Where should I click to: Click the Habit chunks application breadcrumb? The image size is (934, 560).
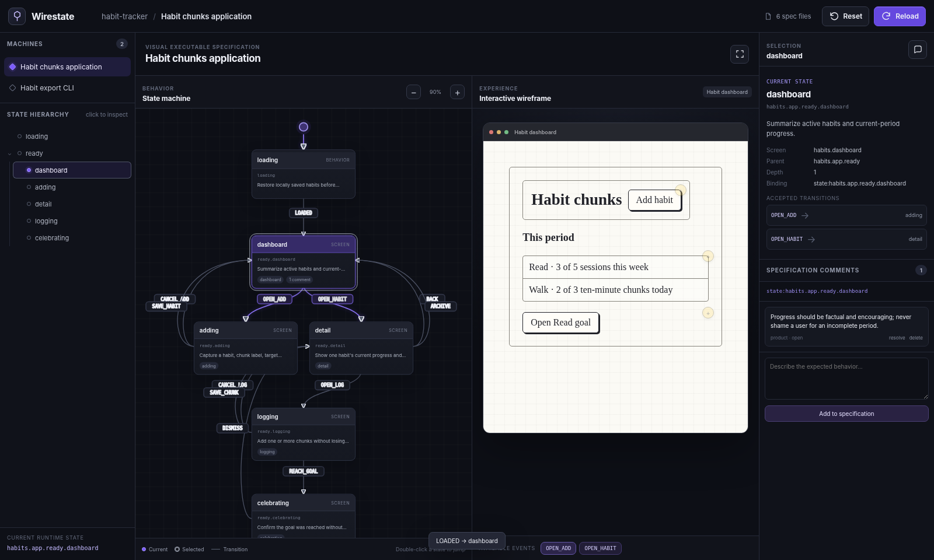pyautogui.click(x=206, y=16)
